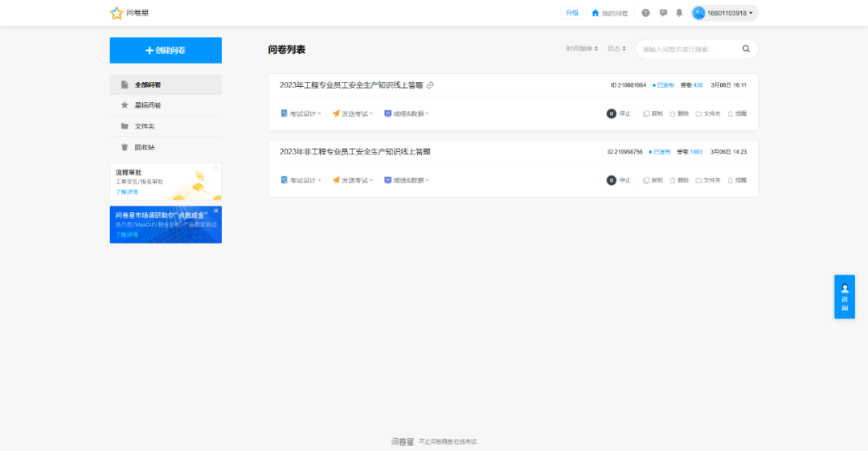Move first questionnaire to 文件夹
This screenshot has height=451, width=868.
(x=708, y=113)
